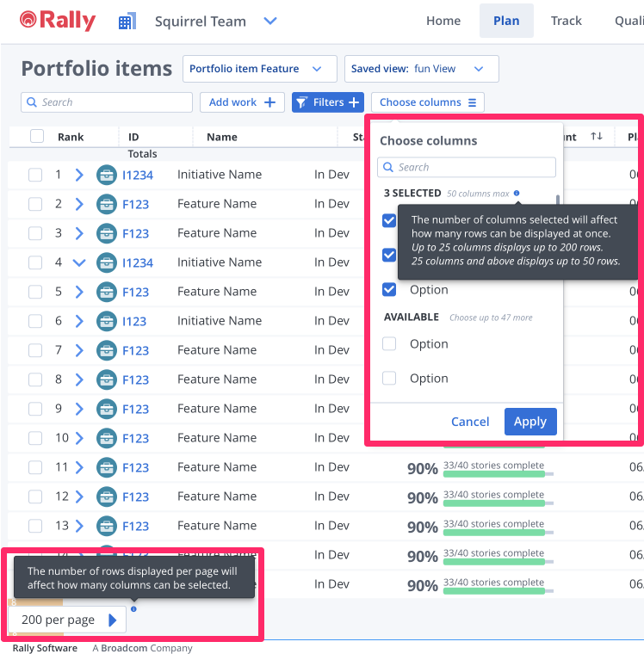The height and width of the screenshot is (654, 644).
Task: Click portfolio item icon in row 13
Action: [x=107, y=526]
